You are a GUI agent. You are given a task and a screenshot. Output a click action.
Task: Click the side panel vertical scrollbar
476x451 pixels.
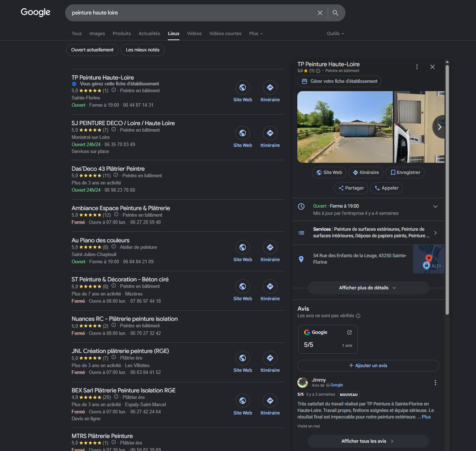[x=447, y=190]
